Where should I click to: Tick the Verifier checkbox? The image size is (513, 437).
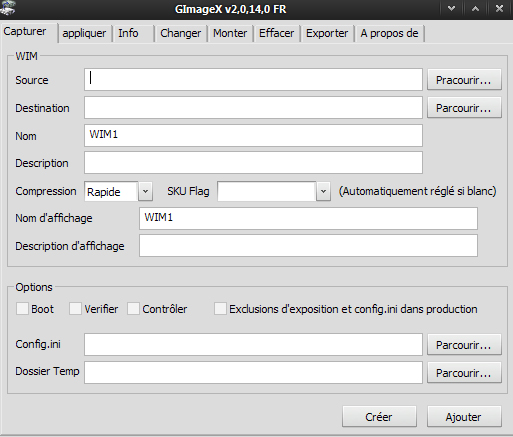click(x=75, y=309)
